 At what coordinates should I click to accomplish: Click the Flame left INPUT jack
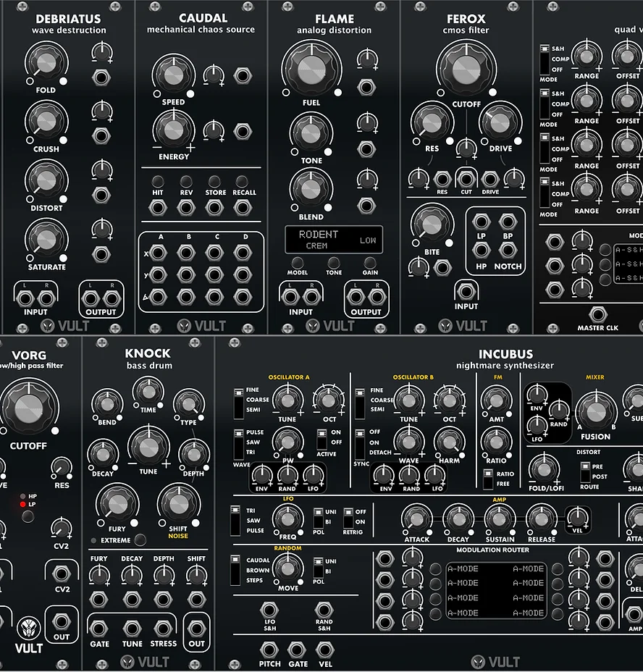coord(290,296)
